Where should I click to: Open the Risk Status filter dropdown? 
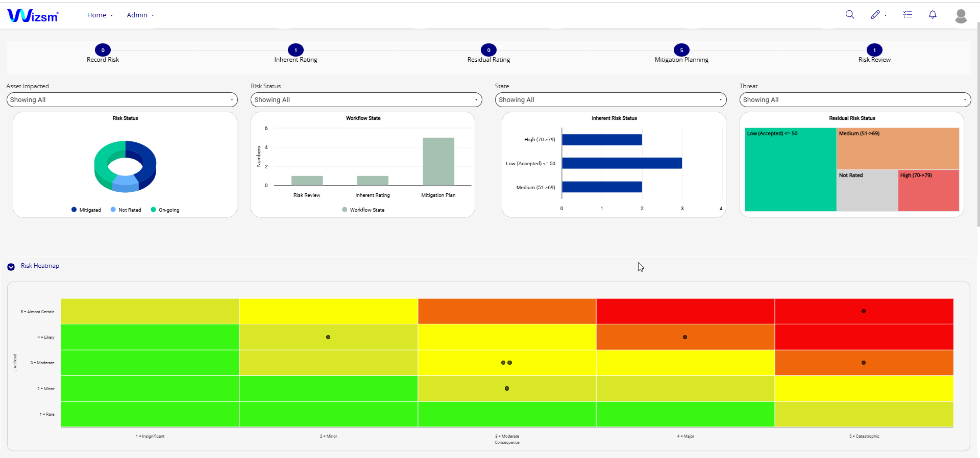pos(366,100)
